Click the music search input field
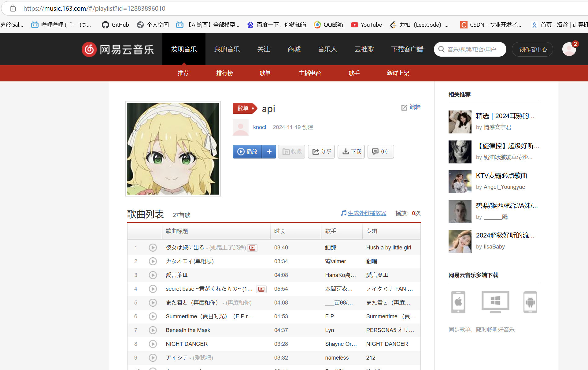The height and width of the screenshot is (370, 588). pos(470,49)
